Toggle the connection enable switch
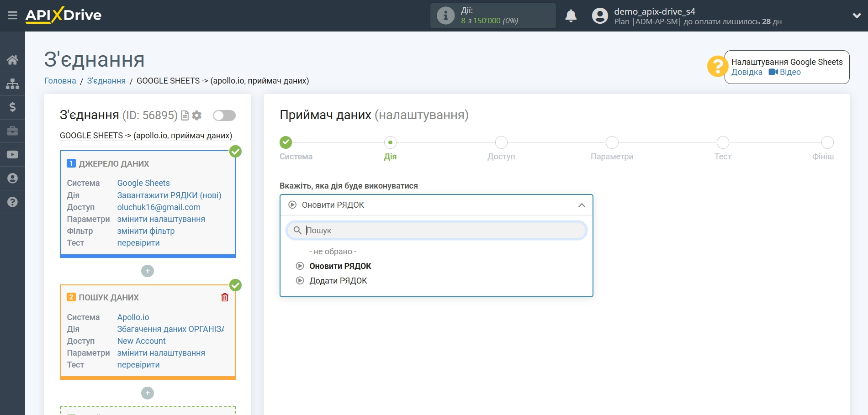Image resolution: width=868 pixels, height=415 pixels. point(224,116)
